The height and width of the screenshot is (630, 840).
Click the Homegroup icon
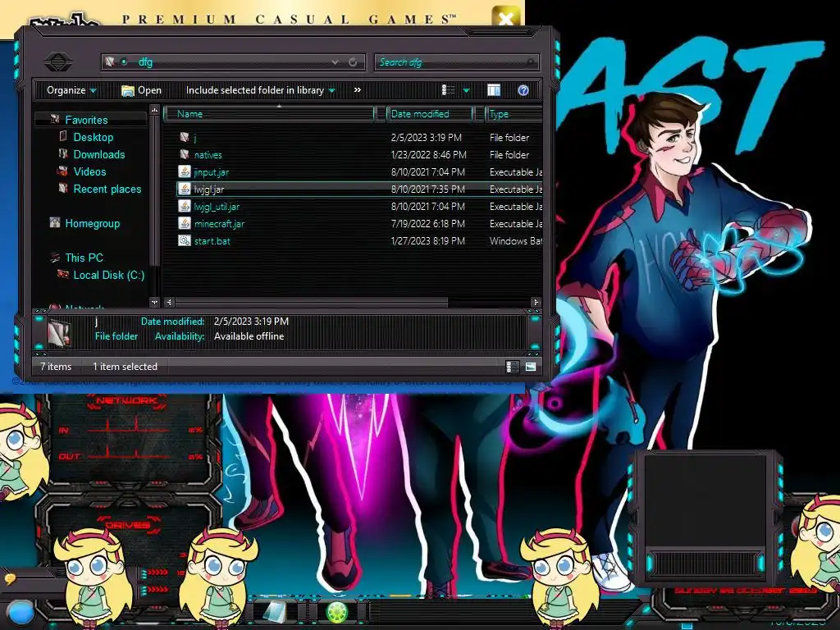55,222
